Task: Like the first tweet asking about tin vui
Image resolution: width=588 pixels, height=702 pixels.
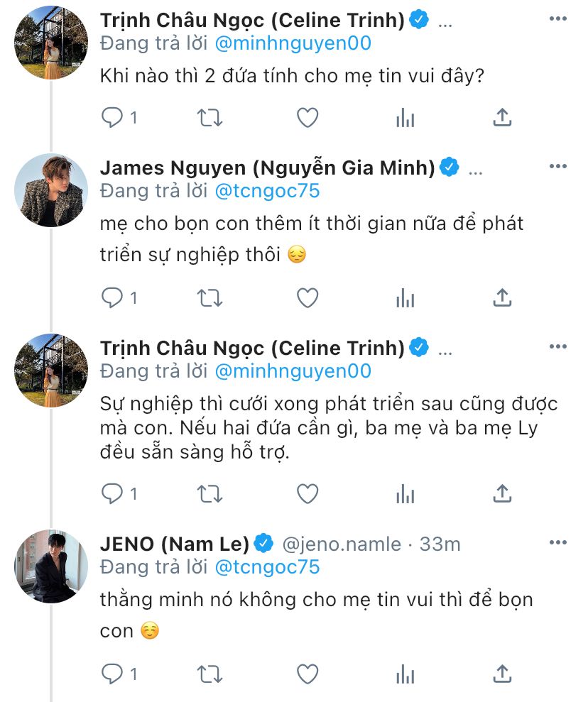Action: coord(307,118)
